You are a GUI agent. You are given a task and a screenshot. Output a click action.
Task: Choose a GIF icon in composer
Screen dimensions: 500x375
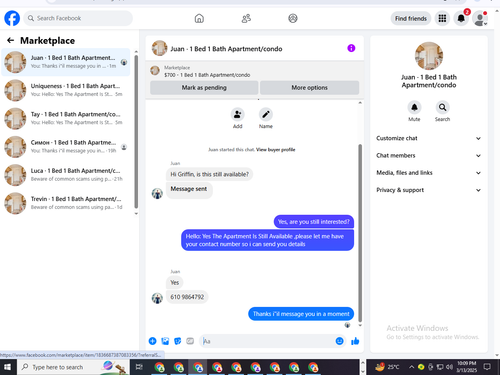190,341
